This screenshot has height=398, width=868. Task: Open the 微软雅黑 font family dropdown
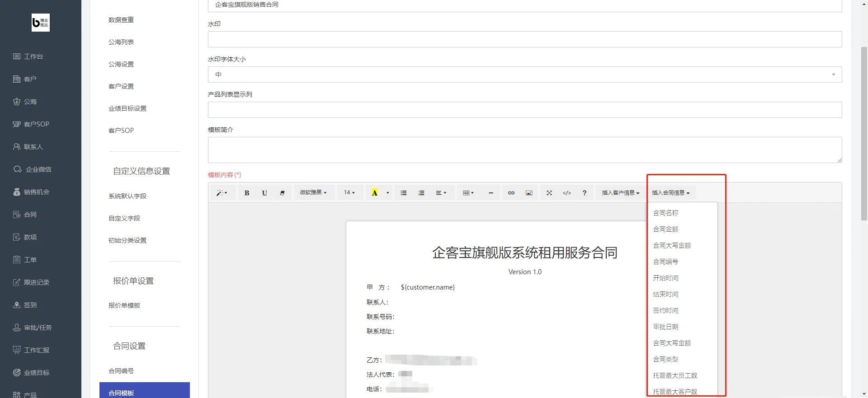pos(313,193)
